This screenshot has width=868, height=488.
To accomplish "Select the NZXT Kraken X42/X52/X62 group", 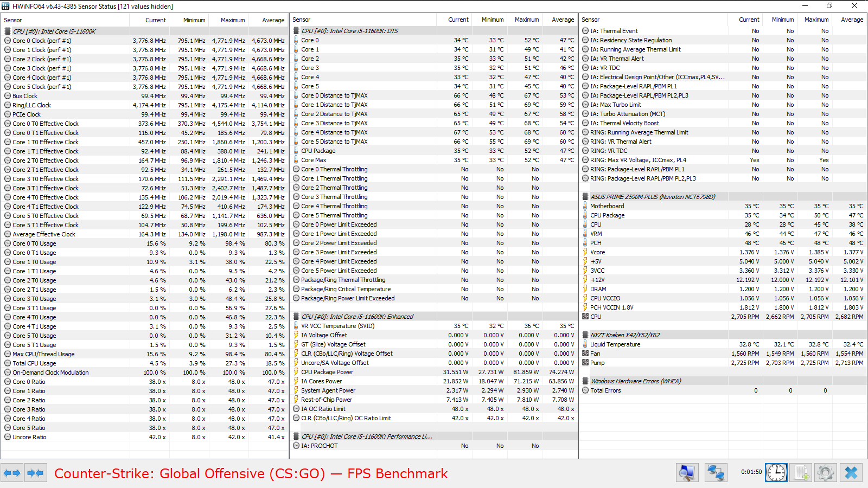I will coord(723,335).
